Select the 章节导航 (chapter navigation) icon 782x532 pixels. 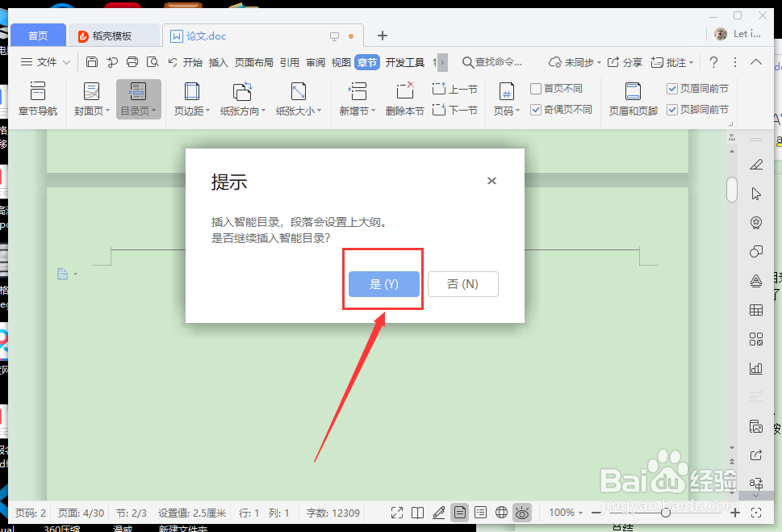(37, 98)
